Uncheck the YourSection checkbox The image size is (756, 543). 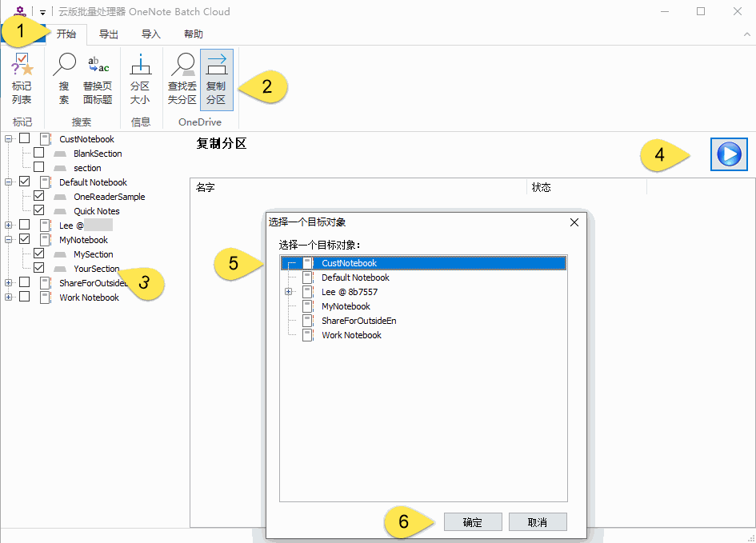coord(38,269)
